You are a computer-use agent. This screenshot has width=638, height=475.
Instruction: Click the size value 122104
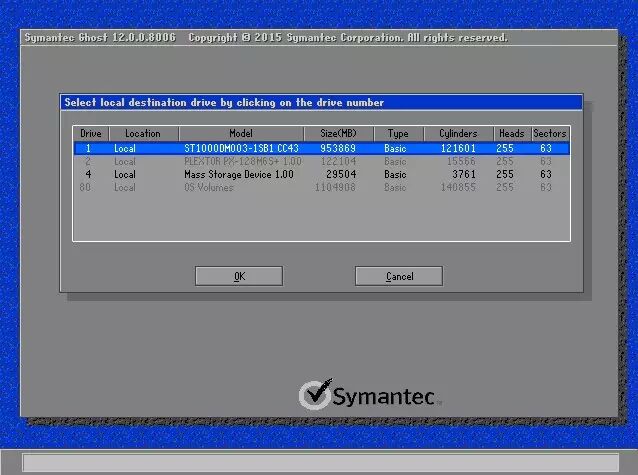(338, 161)
